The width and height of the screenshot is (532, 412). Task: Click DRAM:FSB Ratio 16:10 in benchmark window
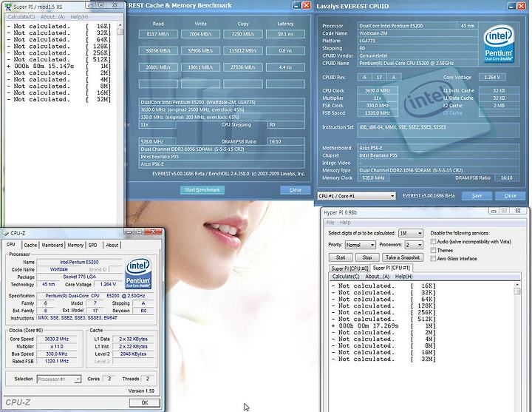click(x=286, y=141)
